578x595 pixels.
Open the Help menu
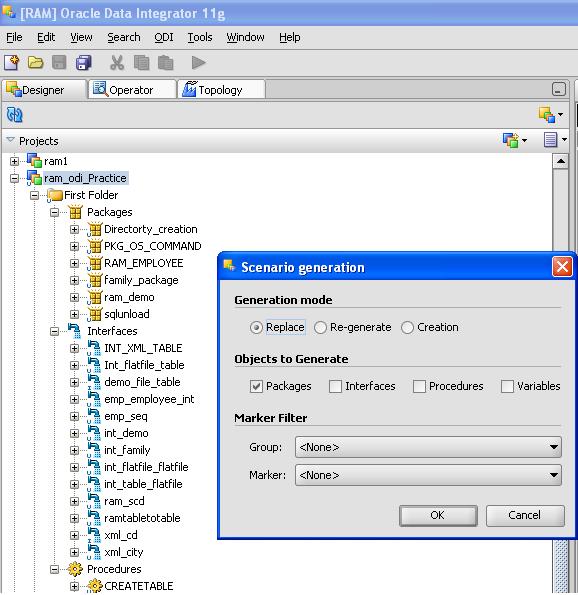[x=290, y=37]
